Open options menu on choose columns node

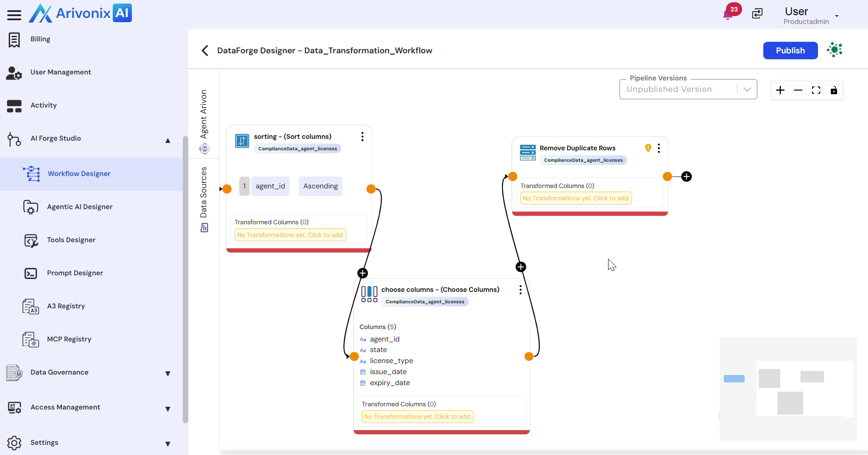click(x=520, y=290)
